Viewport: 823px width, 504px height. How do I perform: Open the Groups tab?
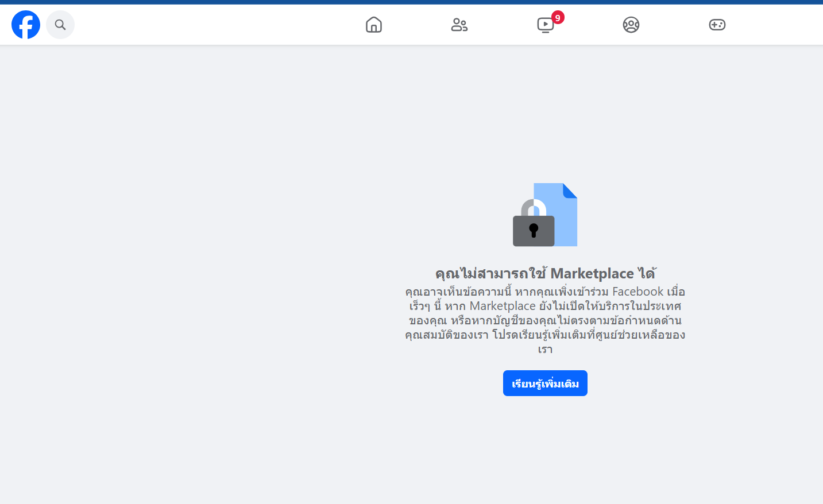(631, 25)
